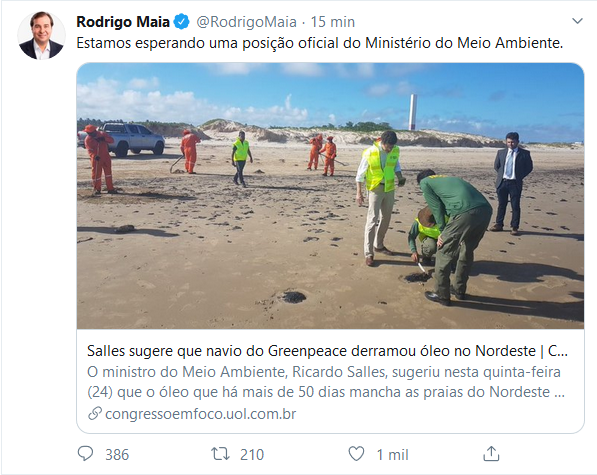
Task: Click the 1 mil likes count
Action: (393, 455)
